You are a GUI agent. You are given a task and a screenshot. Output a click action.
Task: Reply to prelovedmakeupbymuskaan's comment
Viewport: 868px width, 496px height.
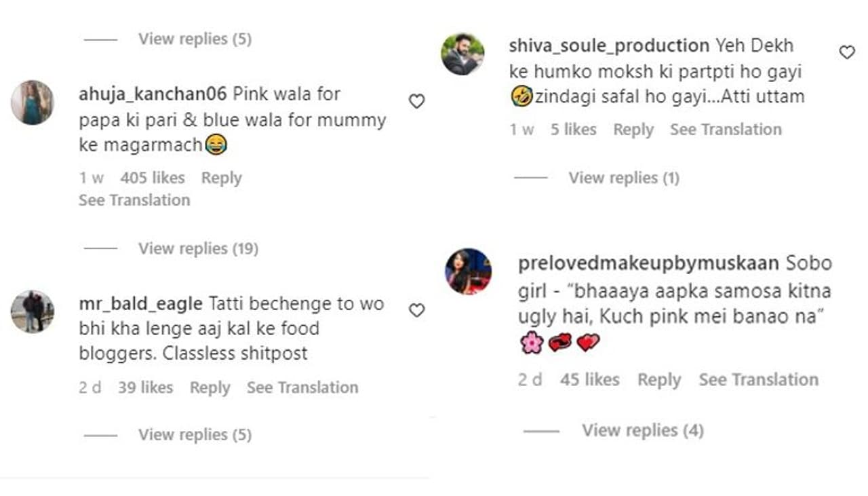pos(658,380)
